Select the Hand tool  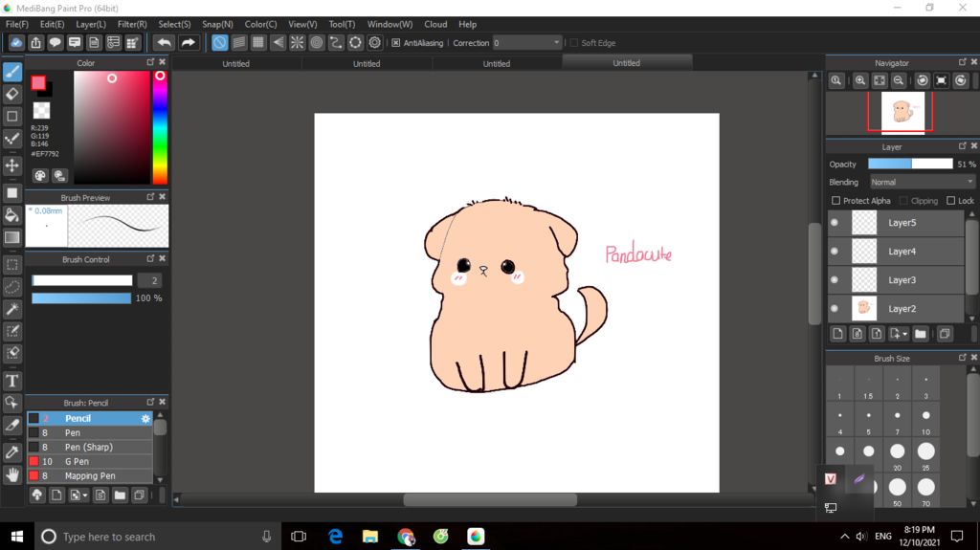(x=11, y=475)
